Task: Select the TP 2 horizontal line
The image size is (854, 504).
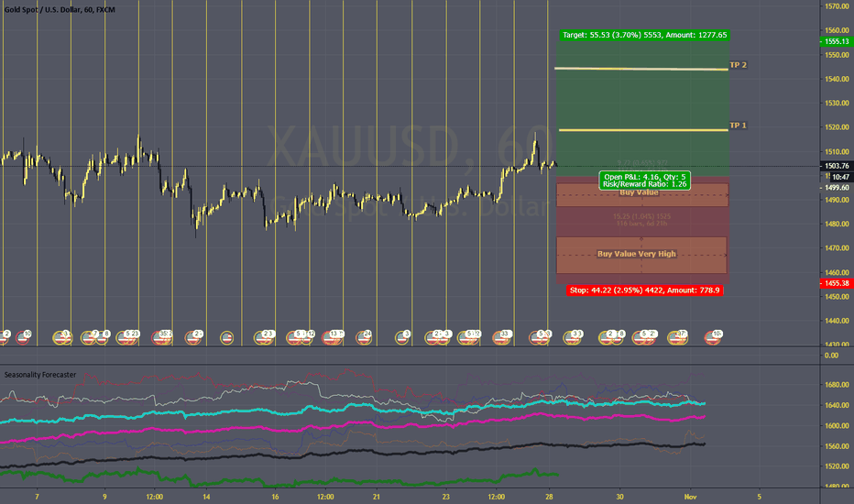Action: tap(641, 69)
